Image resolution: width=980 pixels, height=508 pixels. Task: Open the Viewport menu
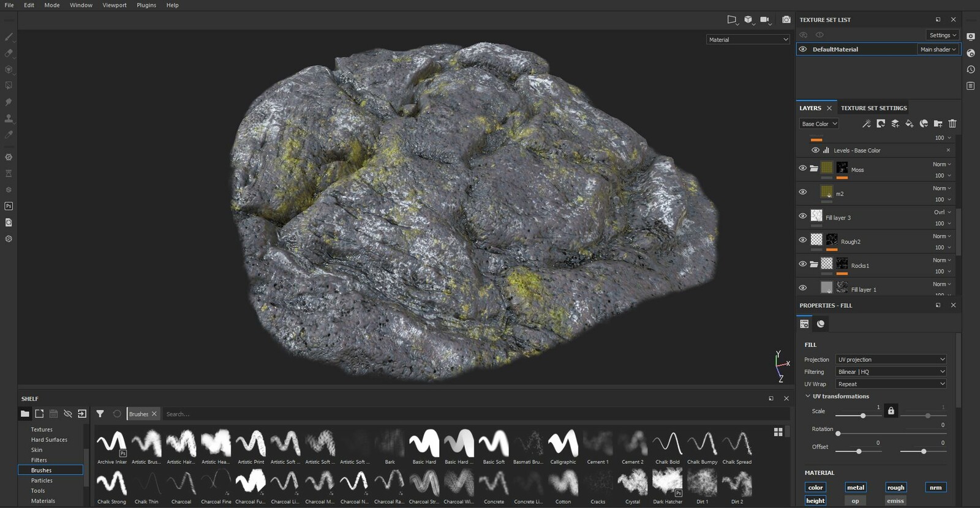115,5
